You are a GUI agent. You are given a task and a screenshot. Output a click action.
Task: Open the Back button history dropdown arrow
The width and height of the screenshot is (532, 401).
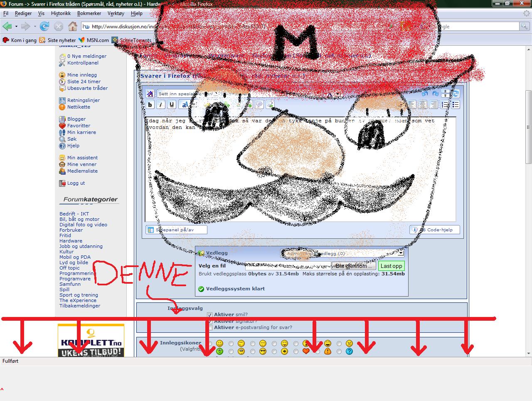[x=16, y=27]
